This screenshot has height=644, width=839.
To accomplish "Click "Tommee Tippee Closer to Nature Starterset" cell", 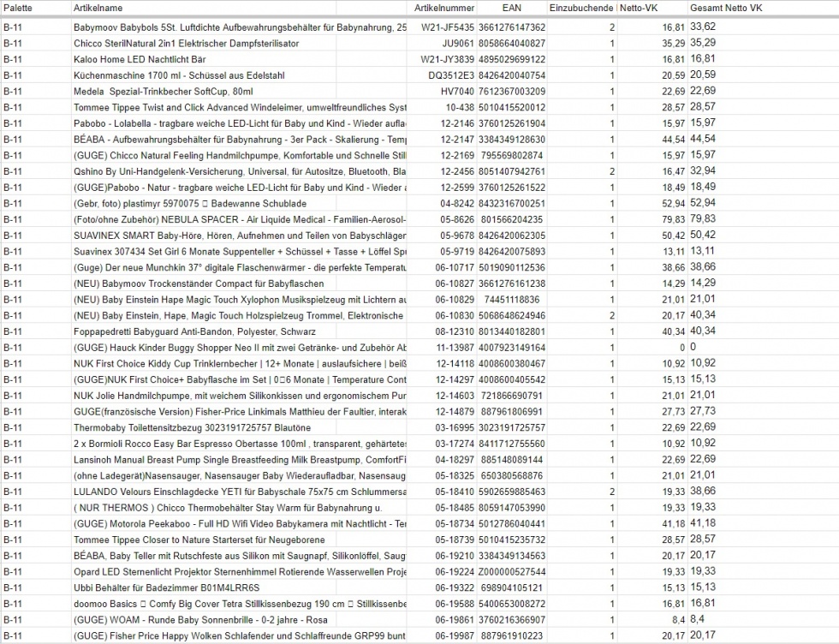I will (x=199, y=540).
